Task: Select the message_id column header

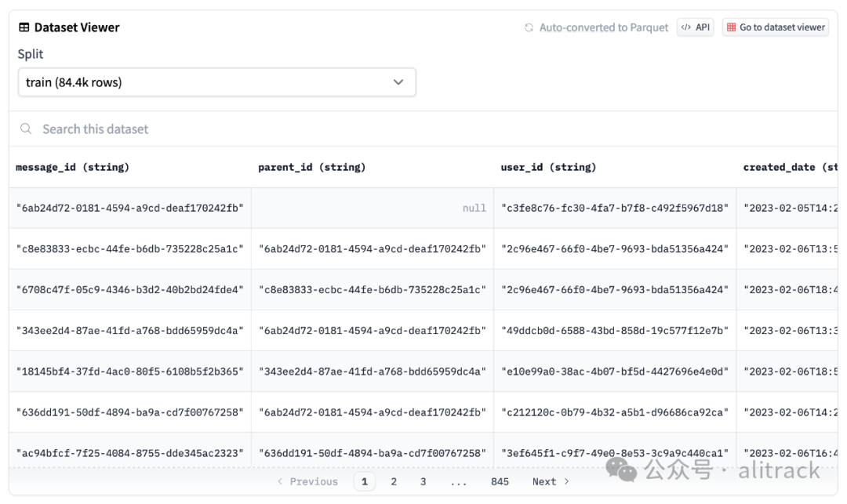Action: click(x=72, y=167)
